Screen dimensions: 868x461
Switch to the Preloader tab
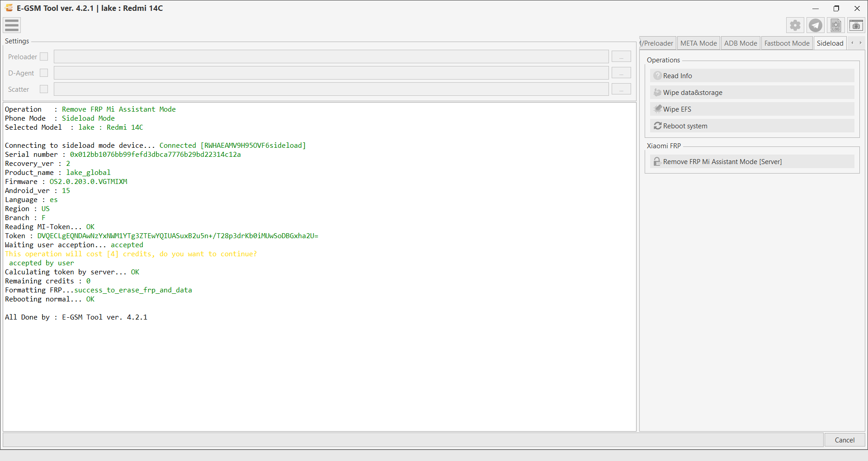pos(658,43)
